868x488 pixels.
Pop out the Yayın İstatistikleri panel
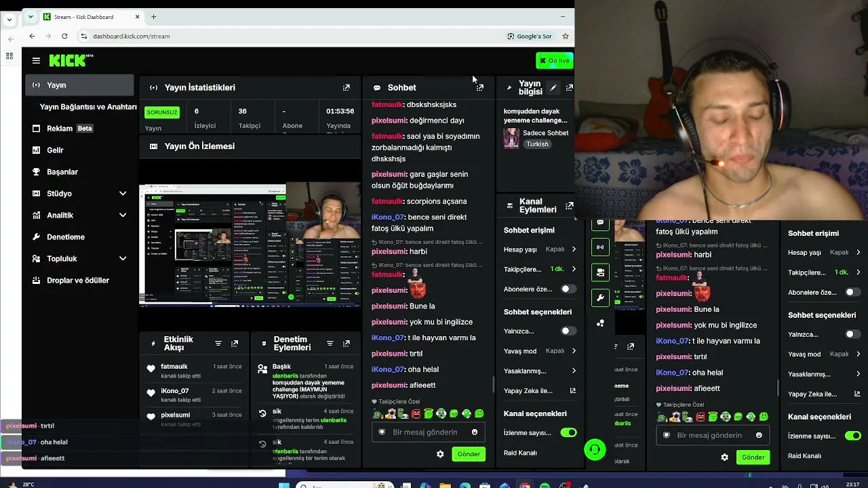click(346, 87)
